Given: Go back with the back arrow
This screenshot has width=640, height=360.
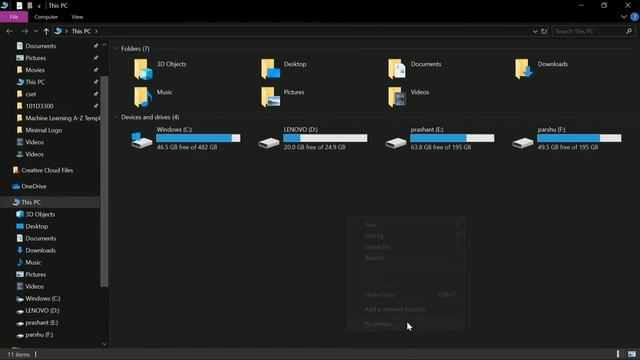Looking at the screenshot, I should click(9, 31).
